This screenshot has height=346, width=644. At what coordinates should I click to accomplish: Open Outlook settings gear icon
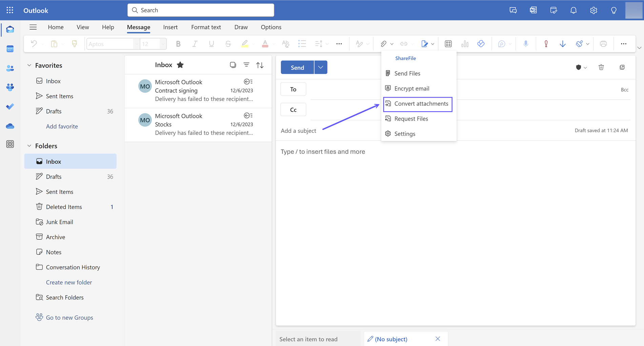[x=593, y=10]
